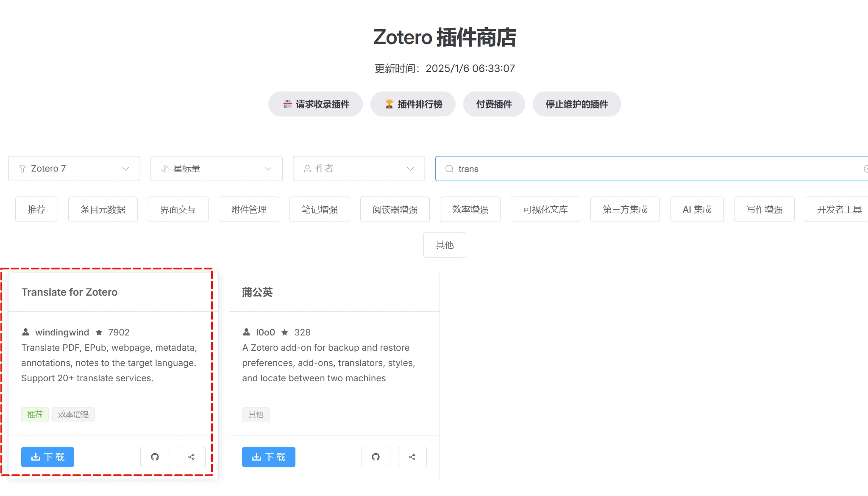Toggle the 附件管理 category filter
This screenshot has width=868, height=496.
coord(249,209)
